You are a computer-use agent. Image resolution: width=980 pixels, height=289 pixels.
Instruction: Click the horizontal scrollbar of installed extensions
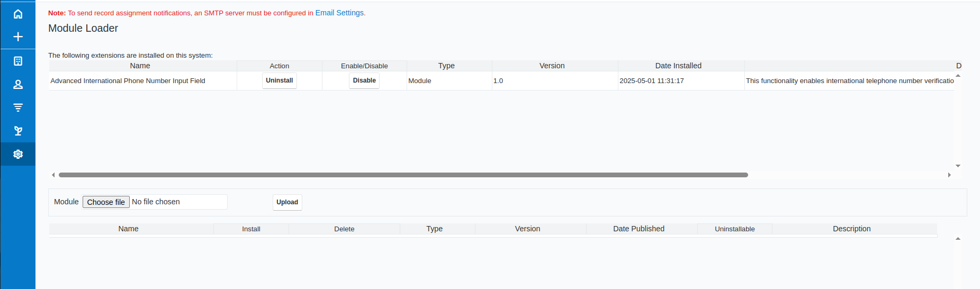point(402,175)
